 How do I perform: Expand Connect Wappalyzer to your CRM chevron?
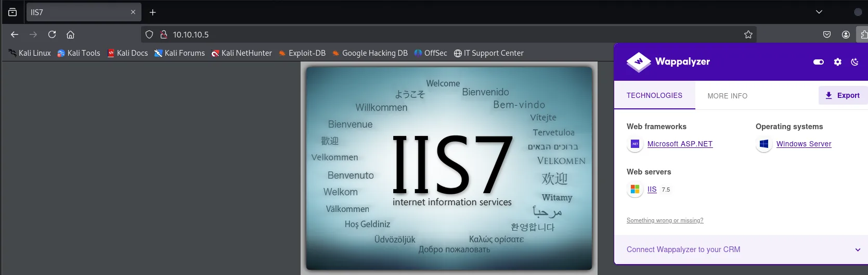point(858,249)
